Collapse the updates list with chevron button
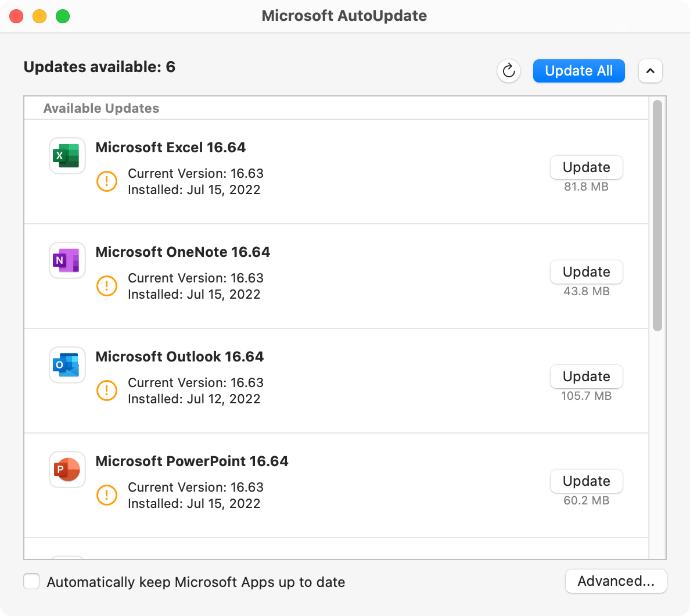 650,71
